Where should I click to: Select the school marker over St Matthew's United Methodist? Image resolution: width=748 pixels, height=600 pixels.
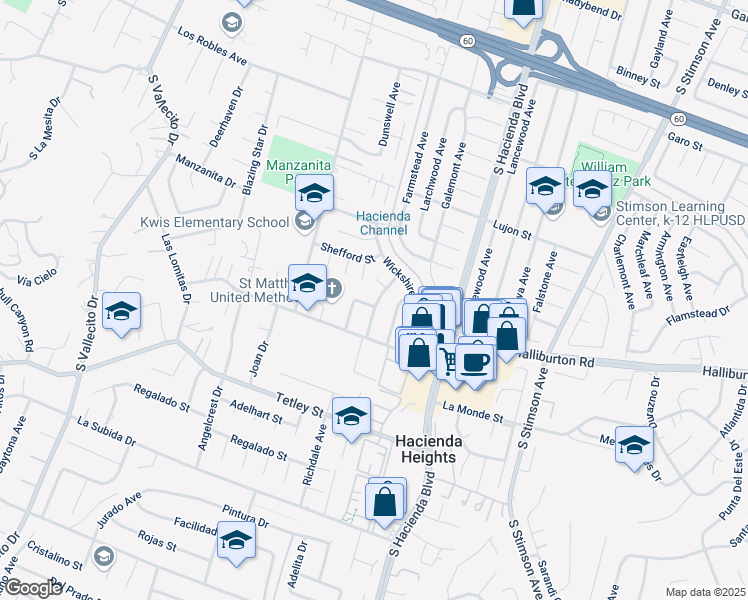pyautogui.click(x=307, y=285)
